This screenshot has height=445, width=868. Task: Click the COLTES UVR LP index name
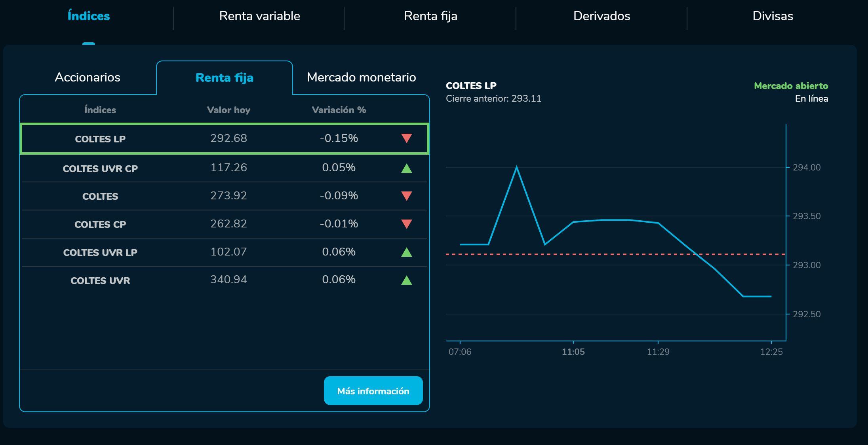pyautogui.click(x=100, y=252)
